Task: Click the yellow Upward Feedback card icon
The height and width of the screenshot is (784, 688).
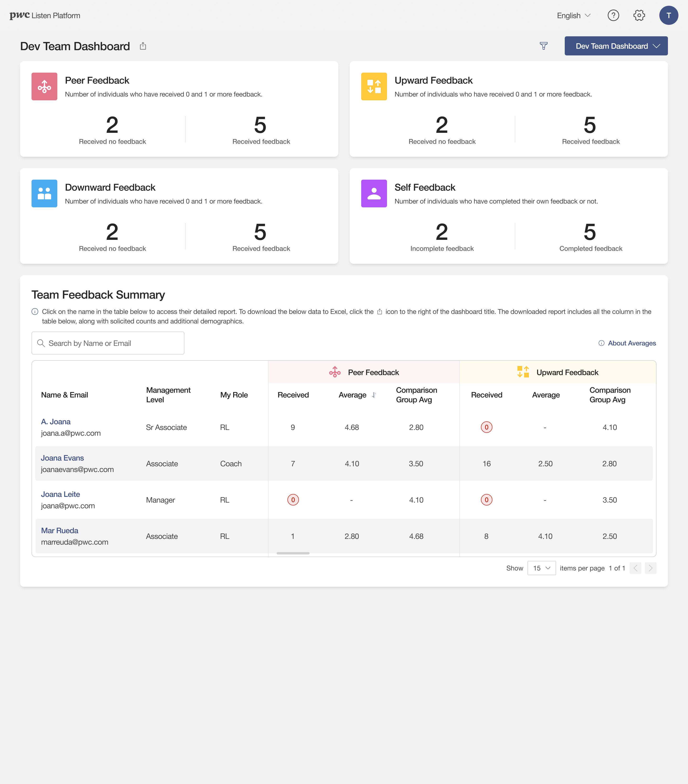Action: (x=374, y=86)
